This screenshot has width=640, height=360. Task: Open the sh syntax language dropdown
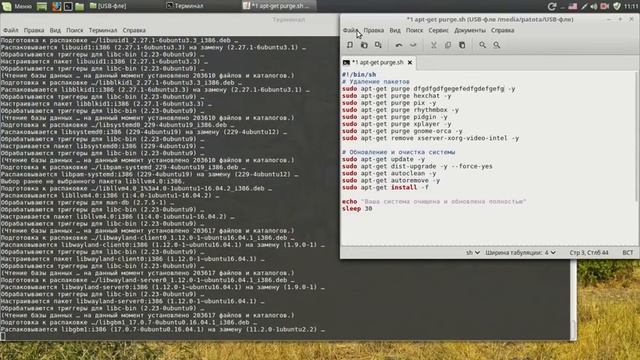click(473, 253)
